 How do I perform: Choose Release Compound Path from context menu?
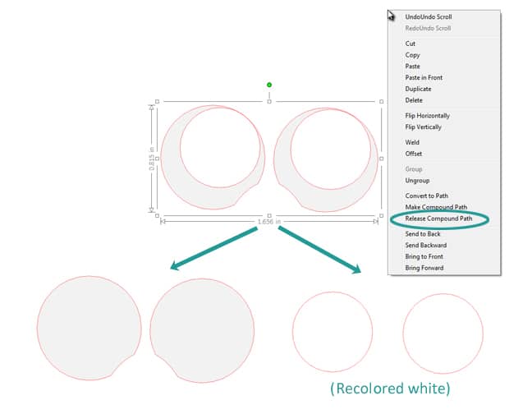(x=439, y=218)
